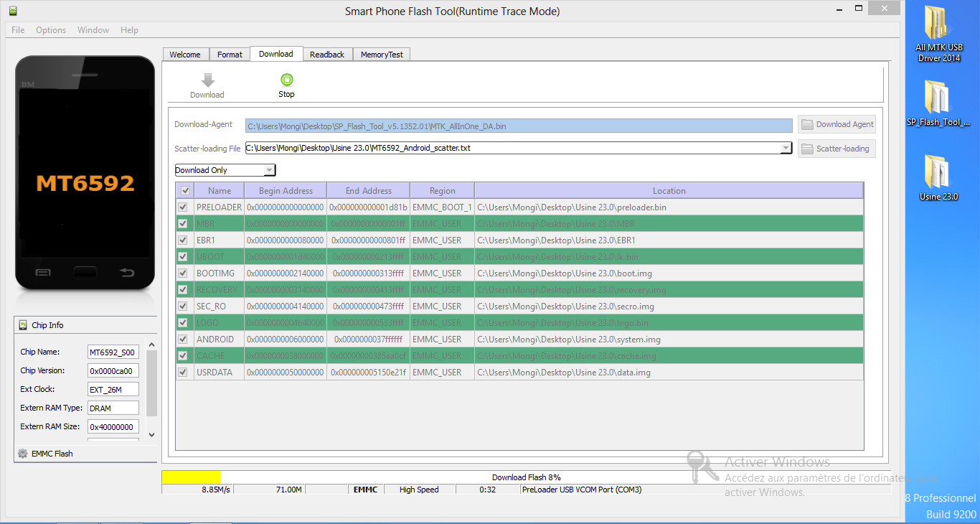The width and height of the screenshot is (980, 524).
Task: Click the Chip Version field 0x0000ca00
Action: tap(113, 371)
